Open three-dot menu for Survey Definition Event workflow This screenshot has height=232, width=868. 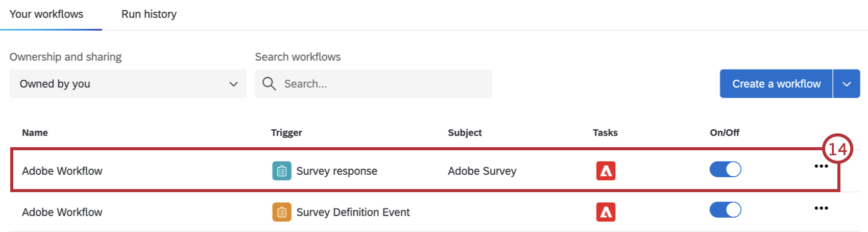(x=821, y=208)
